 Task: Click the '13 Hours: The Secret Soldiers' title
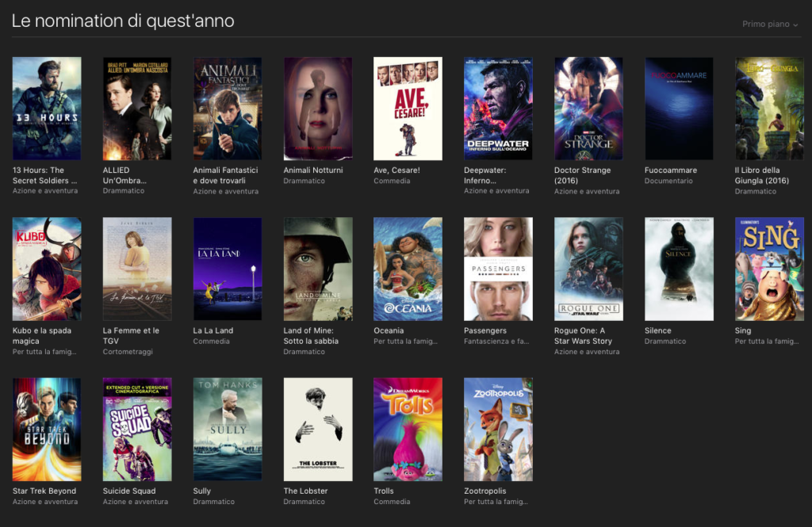pyautogui.click(x=45, y=175)
